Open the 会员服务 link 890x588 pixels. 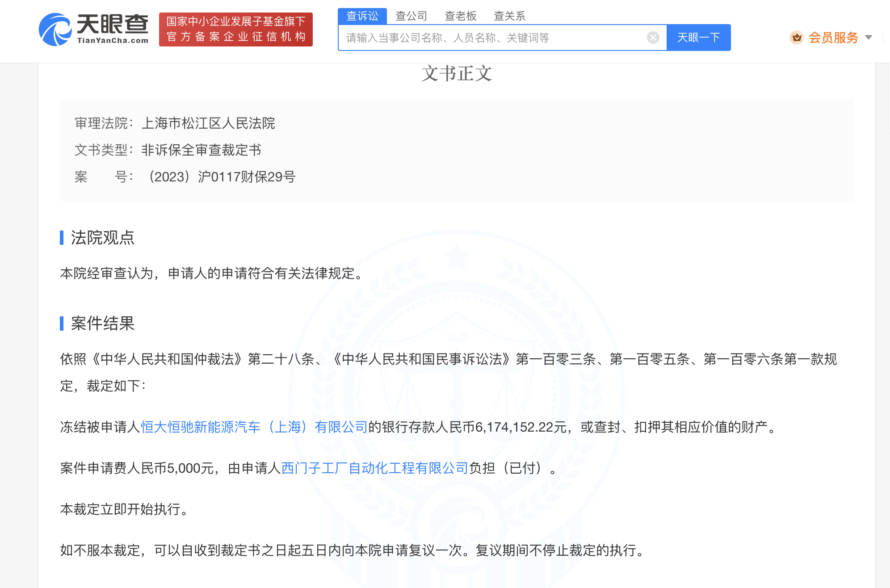833,38
